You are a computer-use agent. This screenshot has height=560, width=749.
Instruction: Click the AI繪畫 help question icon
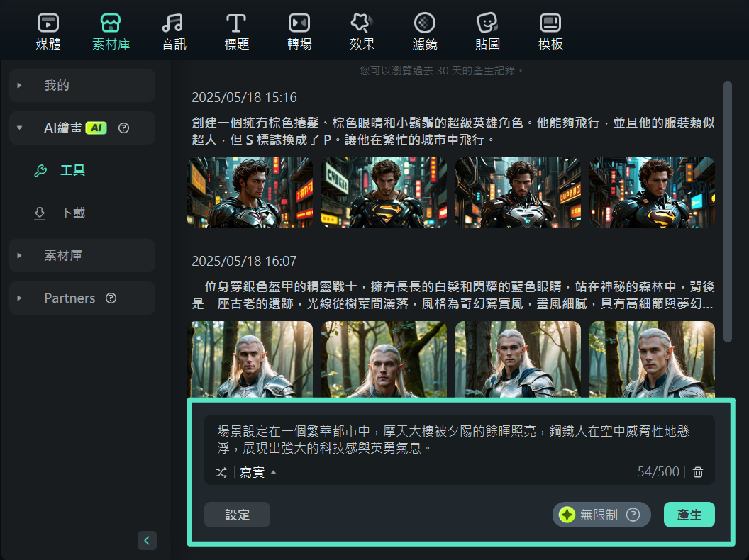click(123, 128)
